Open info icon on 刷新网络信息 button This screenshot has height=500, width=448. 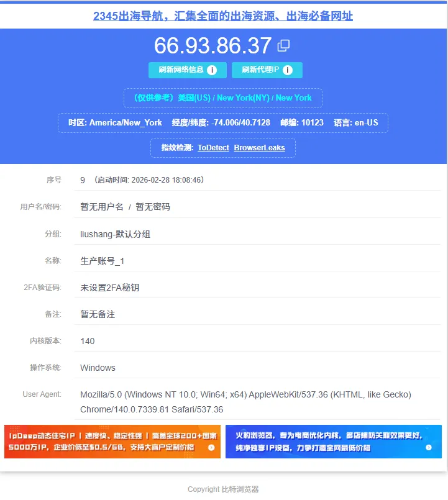(212, 70)
